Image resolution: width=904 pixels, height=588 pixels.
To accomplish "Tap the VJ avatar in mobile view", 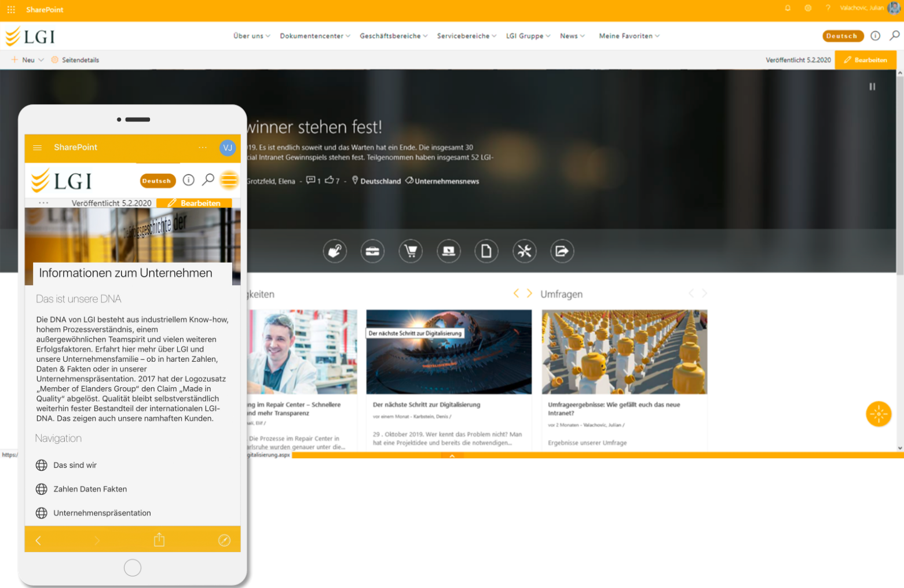I will (228, 148).
